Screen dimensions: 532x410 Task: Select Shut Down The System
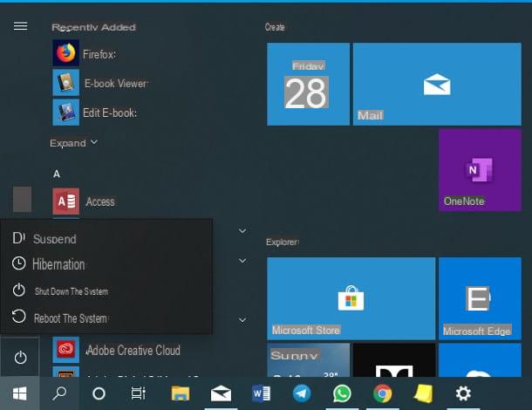click(106, 290)
